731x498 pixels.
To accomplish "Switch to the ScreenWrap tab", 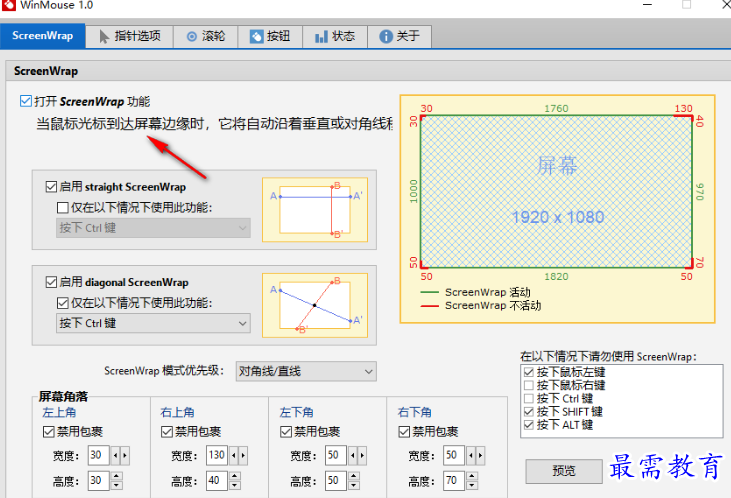I will coord(42,36).
